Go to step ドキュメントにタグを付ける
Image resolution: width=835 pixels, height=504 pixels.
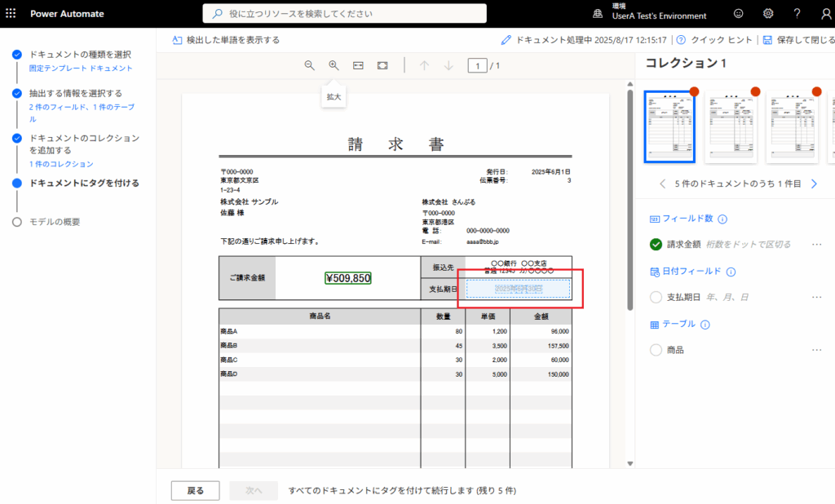click(x=84, y=183)
